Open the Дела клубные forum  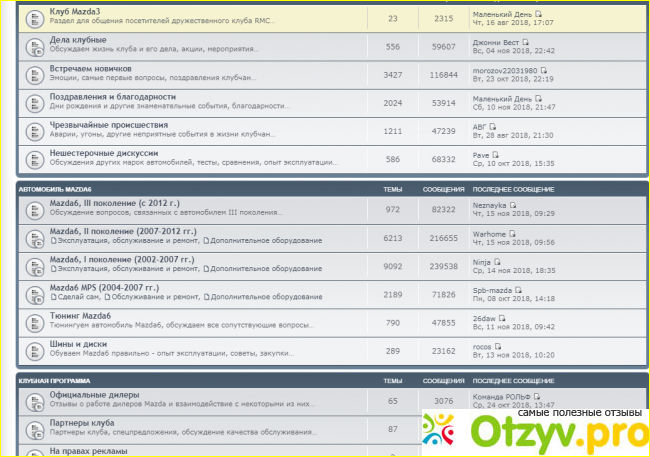pos(75,41)
